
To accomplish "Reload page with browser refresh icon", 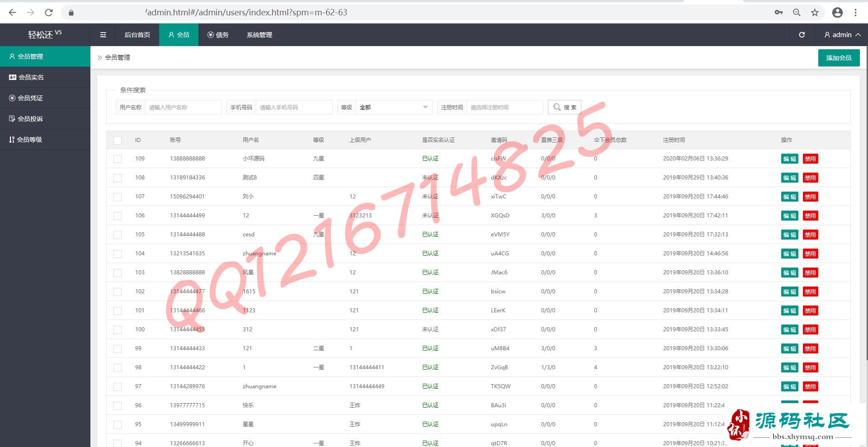I will tap(49, 13).
